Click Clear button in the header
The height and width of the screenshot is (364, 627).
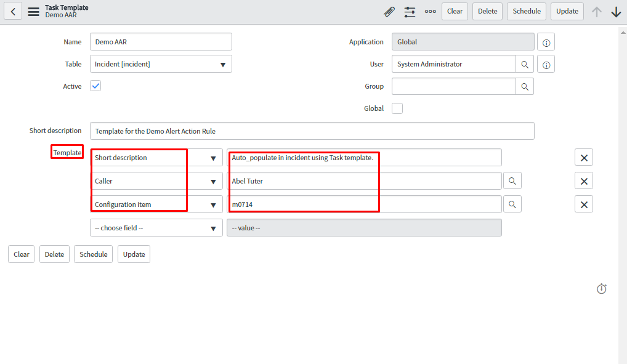pos(455,11)
